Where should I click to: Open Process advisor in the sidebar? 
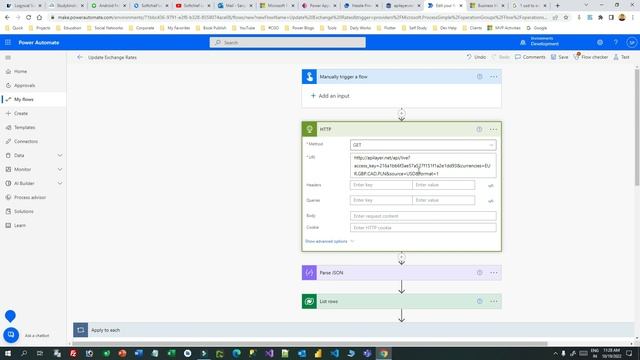(x=30, y=197)
